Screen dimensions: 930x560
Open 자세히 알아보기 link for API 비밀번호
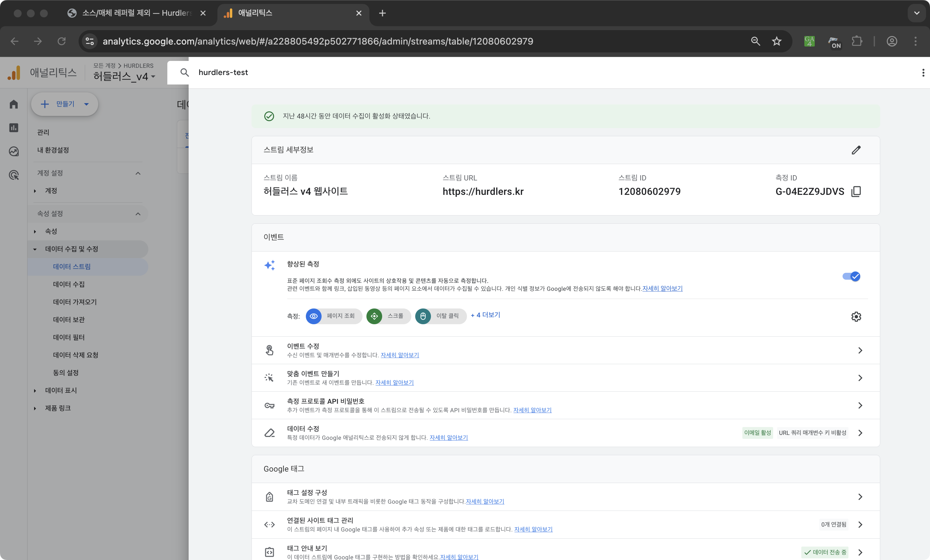(532, 410)
